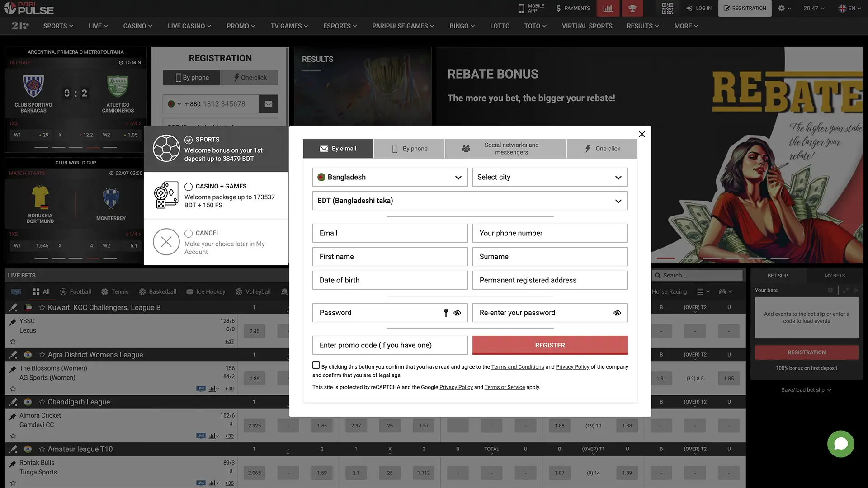Expand the BDT currency dropdown
This screenshot has height=488, width=868.
tap(470, 201)
